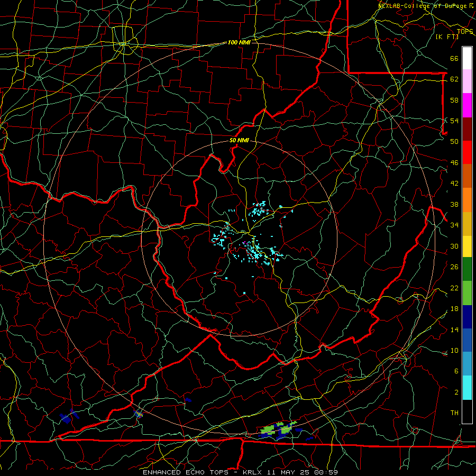Screen dimensions: 476x476
Task: Click the legend value "18"
Action: pos(454,309)
